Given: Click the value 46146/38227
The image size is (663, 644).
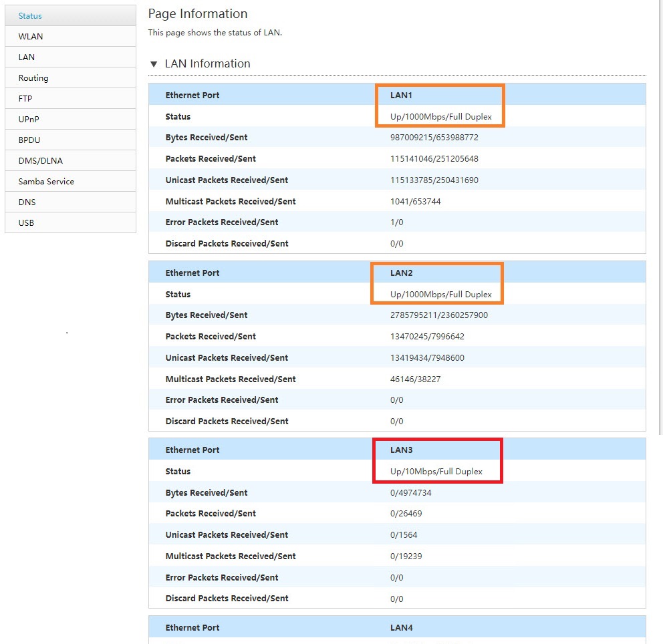Looking at the screenshot, I should pyautogui.click(x=415, y=379).
